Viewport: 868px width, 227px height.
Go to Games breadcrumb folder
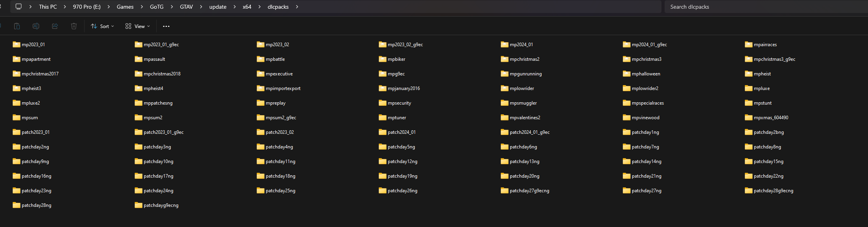point(125,7)
